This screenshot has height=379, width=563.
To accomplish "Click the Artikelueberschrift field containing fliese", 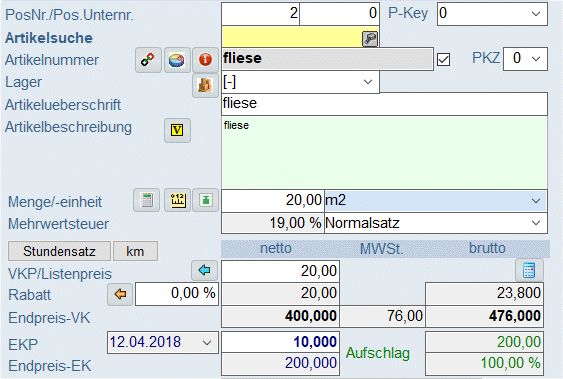I will (x=384, y=104).
